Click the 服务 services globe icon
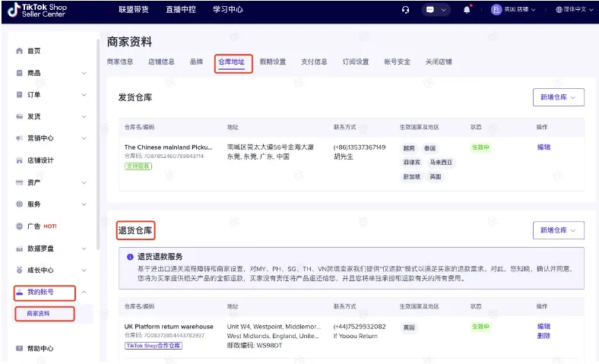The height and width of the screenshot is (364, 599). coord(20,204)
